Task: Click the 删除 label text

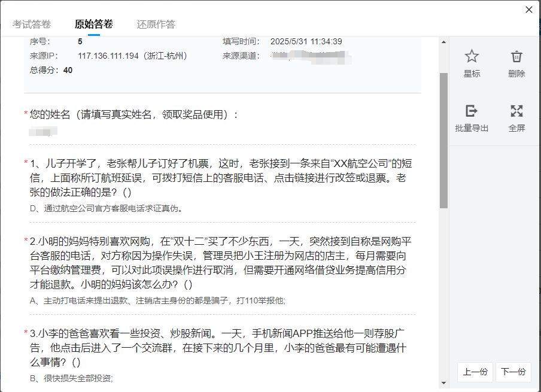Action: 516,74
